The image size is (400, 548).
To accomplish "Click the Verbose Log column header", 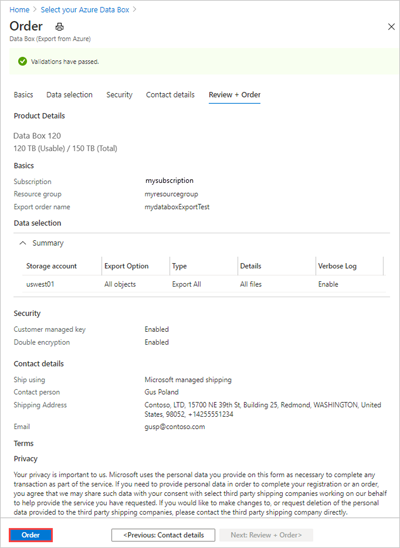I will [337, 266].
